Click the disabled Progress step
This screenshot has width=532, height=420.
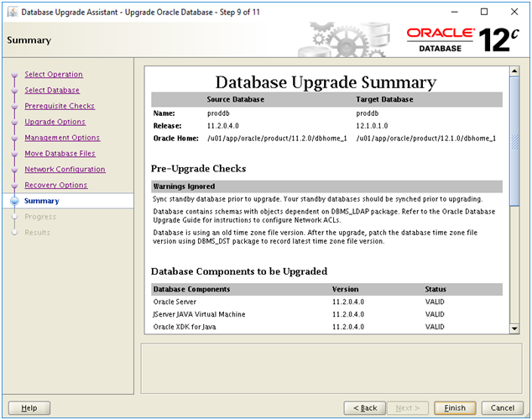40,217
